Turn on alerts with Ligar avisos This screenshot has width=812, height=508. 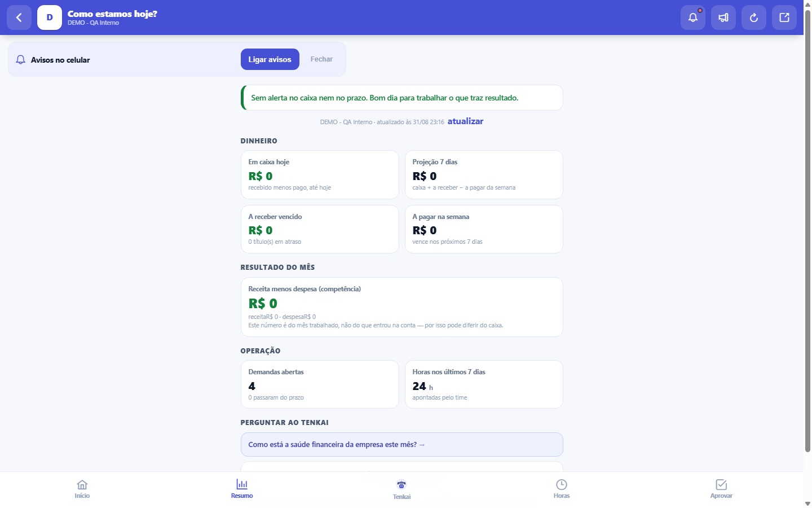click(x=270, y=59)
